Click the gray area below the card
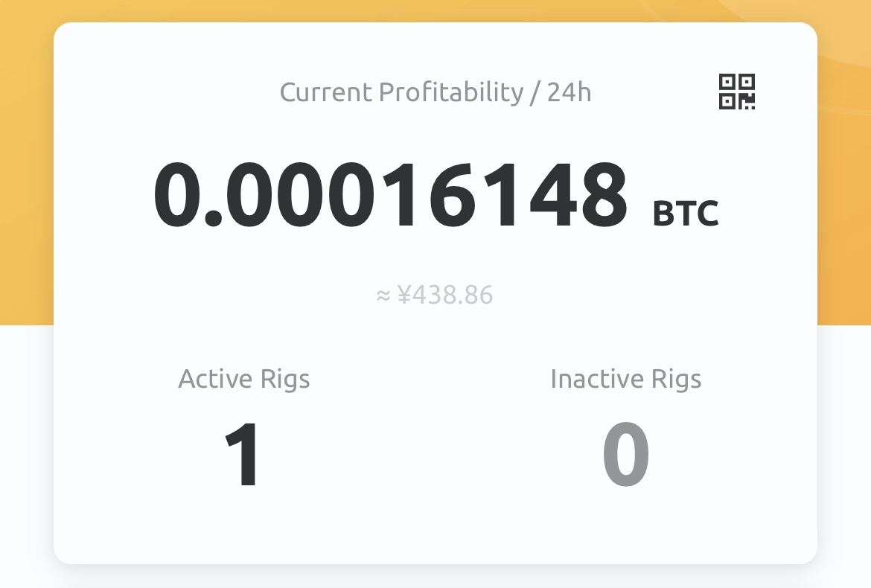The height and width of the screenshot is (588, 871). pyautogui.click(x=435, y=578)
